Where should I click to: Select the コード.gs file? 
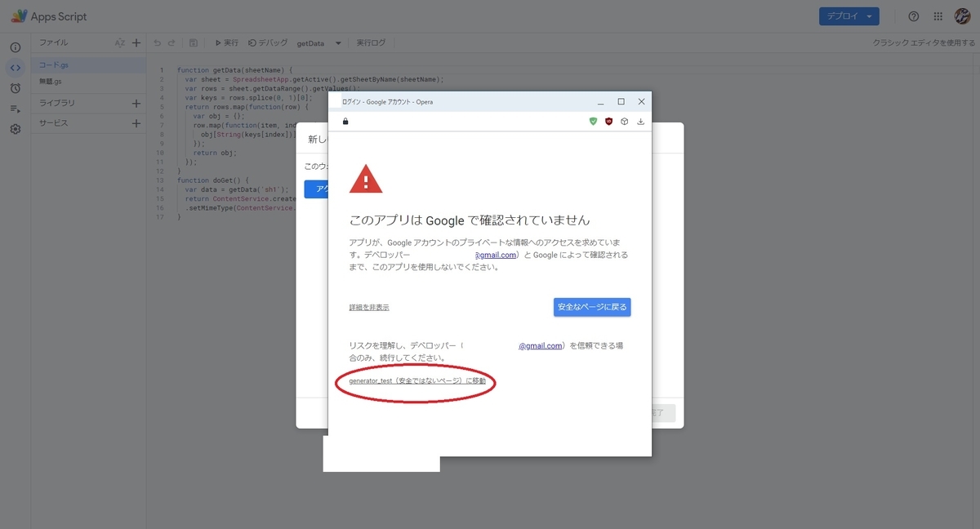click(x=88, y=65)
